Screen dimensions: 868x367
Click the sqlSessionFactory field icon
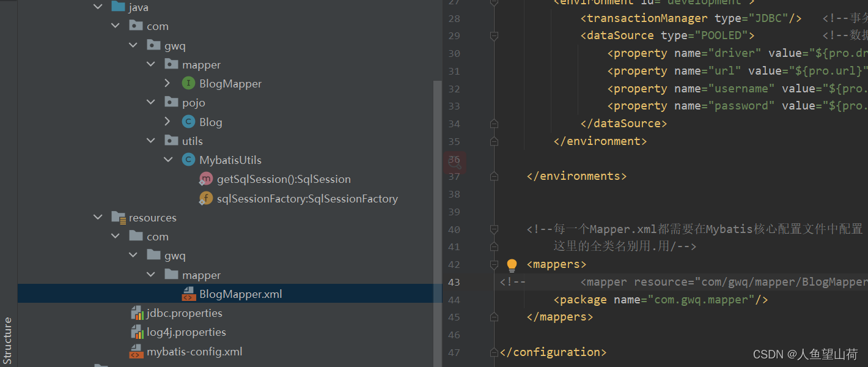coord(206,198)
